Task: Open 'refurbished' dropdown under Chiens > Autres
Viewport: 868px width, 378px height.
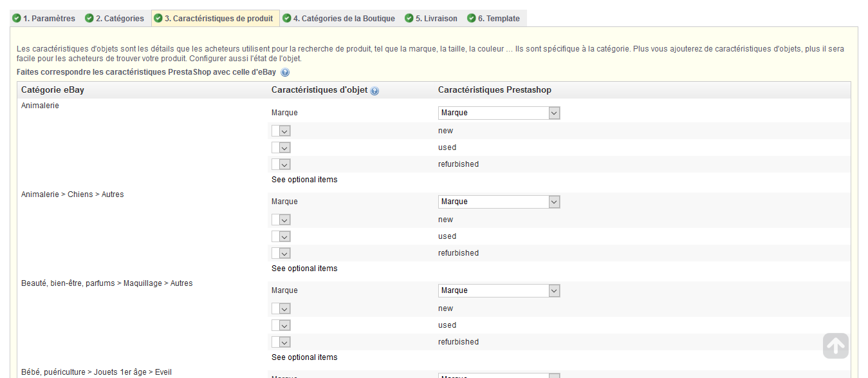Action: tap(281, 253)
